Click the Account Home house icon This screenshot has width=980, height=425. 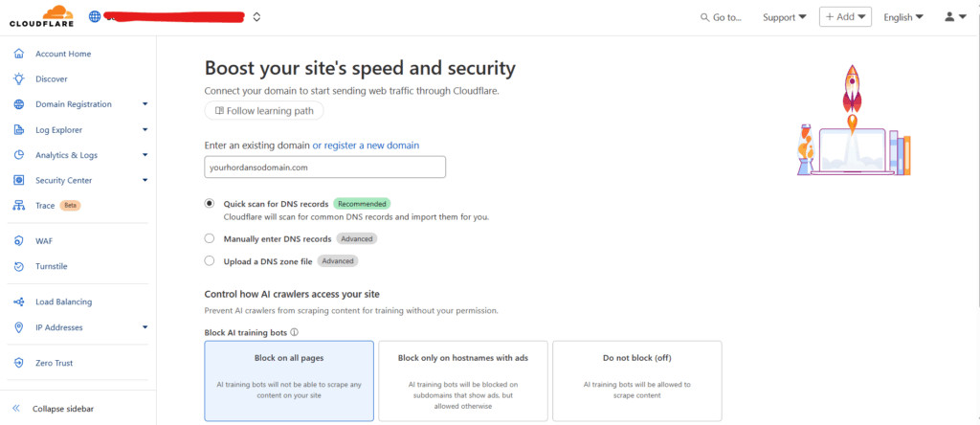pyautogui.click(x=19, y=54)
